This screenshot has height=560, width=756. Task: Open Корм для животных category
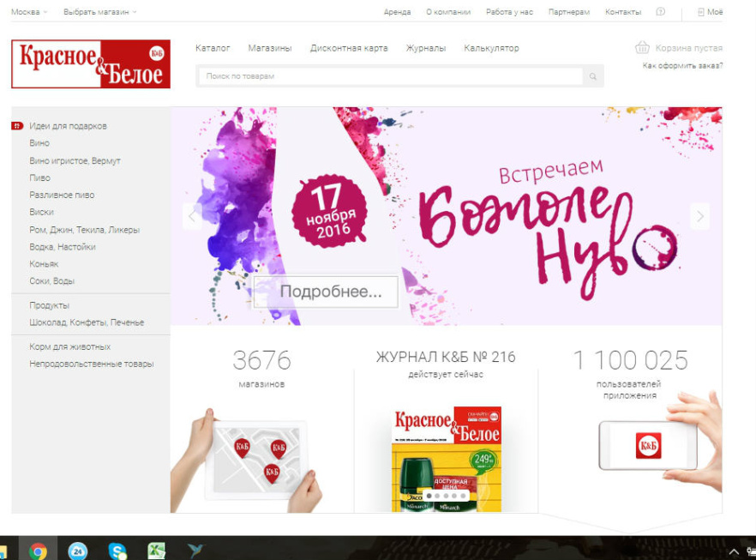[70, 346]
